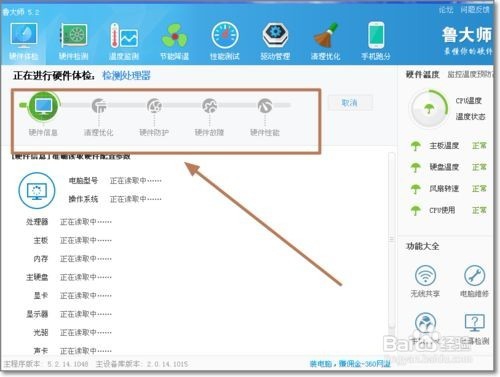
Task: Click the 主板 reading row
Action: click(73, 240)
